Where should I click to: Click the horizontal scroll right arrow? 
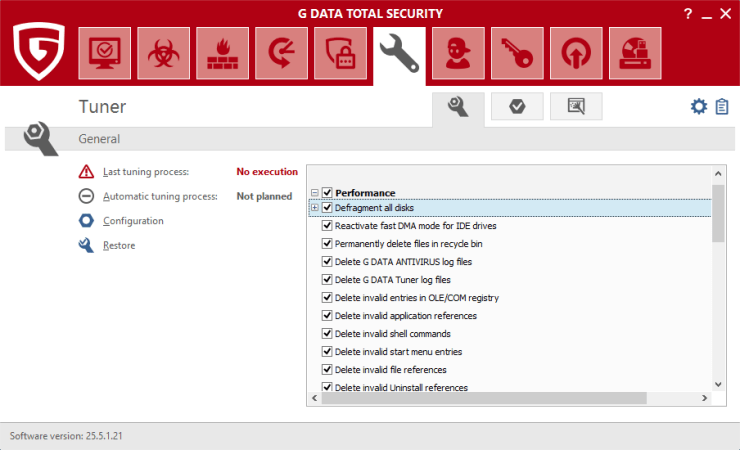[705, 398]
